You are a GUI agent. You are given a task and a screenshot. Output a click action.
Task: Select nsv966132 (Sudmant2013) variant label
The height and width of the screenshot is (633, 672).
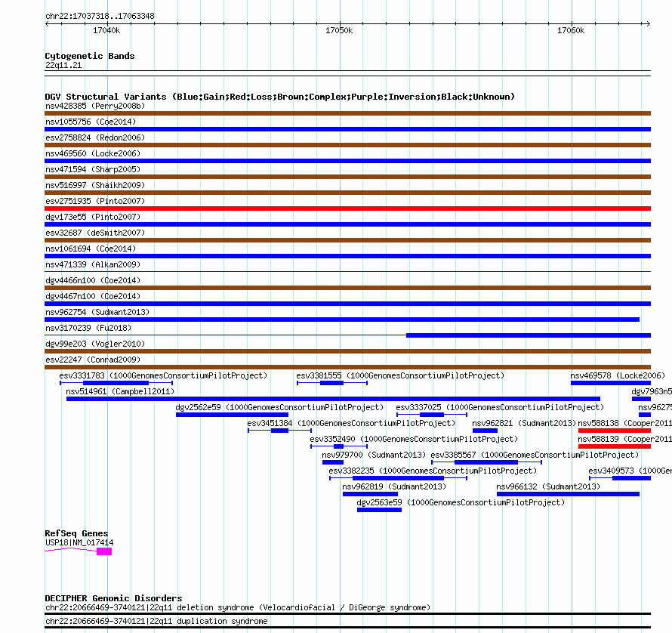coord(548,486)
